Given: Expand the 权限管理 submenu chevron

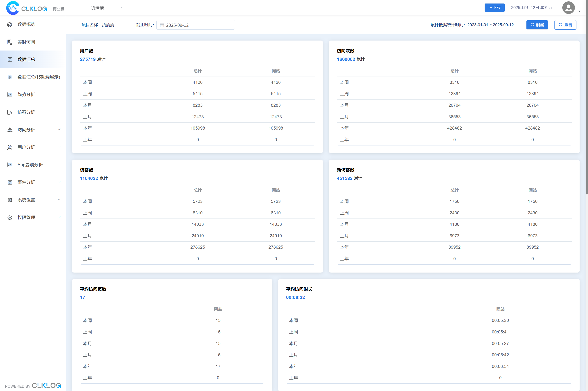Looking at the screenshot, I should (x=59, y=217).
